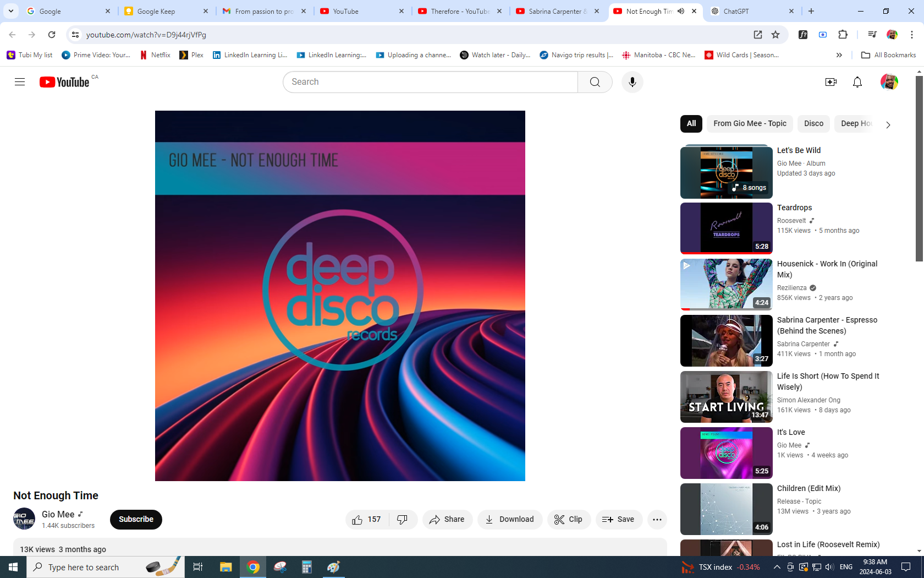Show more filter chips with the arrow
924x578 pixels.
(x=888, y=124)
